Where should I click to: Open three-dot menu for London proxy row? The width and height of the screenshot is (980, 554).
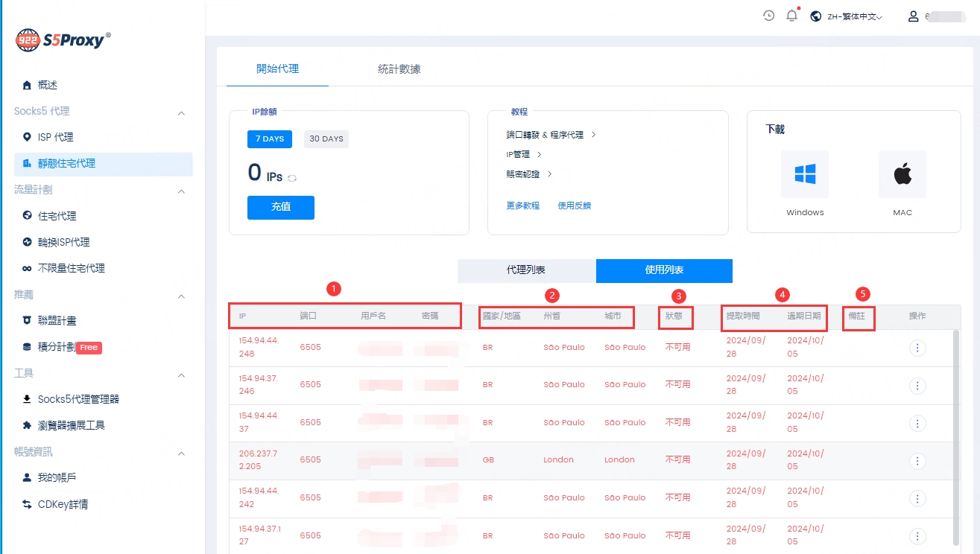917,460
